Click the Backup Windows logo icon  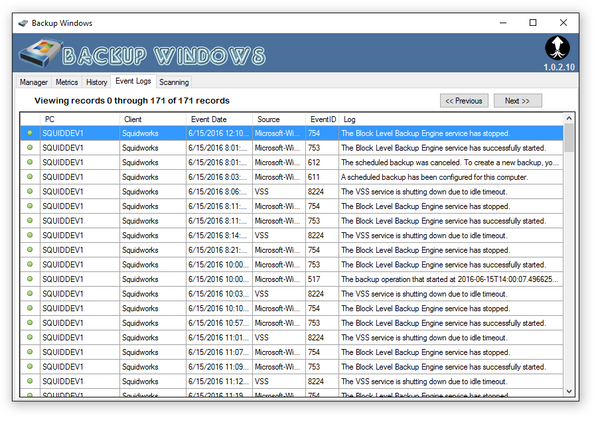(x=40, y=54)
